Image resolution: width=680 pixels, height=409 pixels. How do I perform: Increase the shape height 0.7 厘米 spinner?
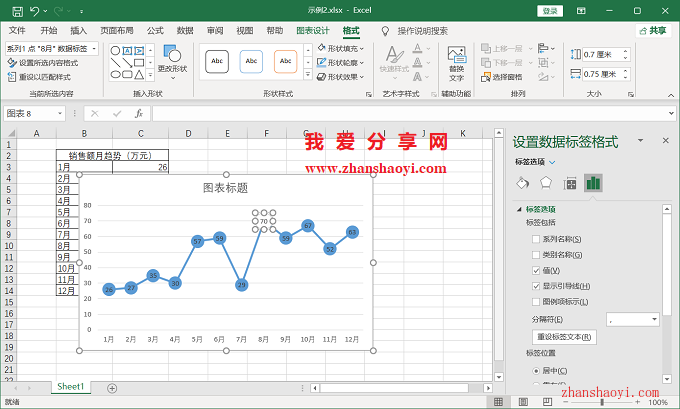click(625, 52)
